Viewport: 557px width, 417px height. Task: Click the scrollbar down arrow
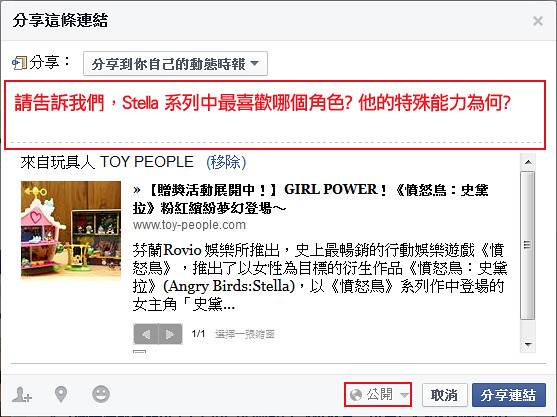(528, 344)
